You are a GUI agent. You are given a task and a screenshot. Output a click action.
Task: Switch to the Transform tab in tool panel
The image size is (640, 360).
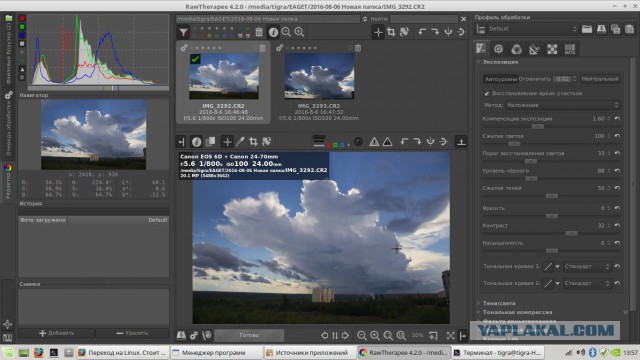point(534,49)
